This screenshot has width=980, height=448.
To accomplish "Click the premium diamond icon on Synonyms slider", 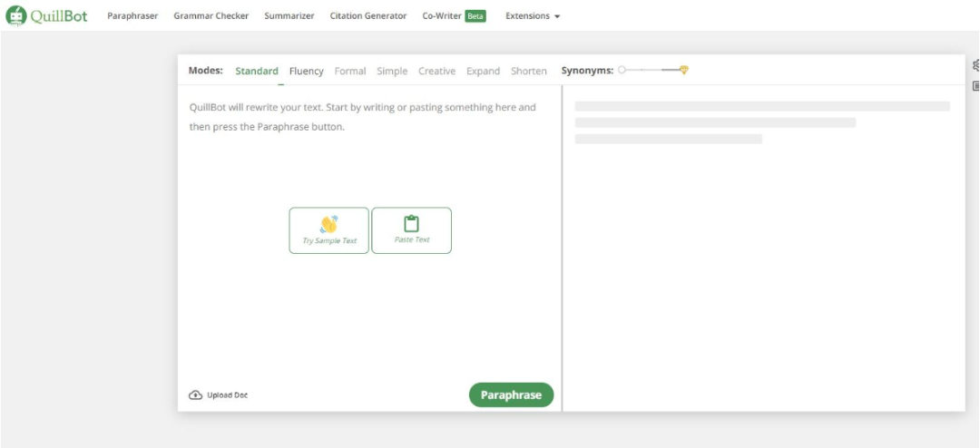I will [684, 70].
